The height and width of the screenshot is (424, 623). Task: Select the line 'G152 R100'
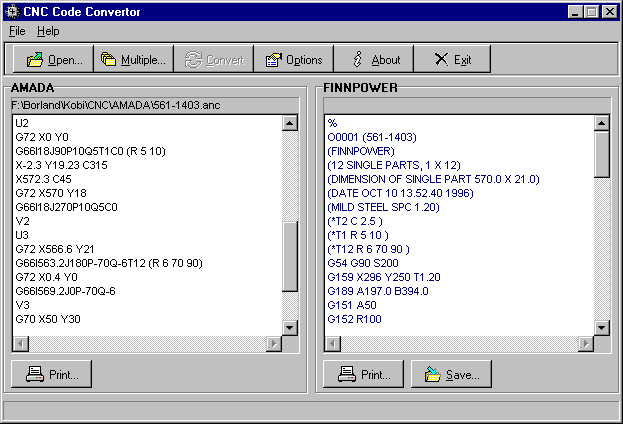coord(354,319)
